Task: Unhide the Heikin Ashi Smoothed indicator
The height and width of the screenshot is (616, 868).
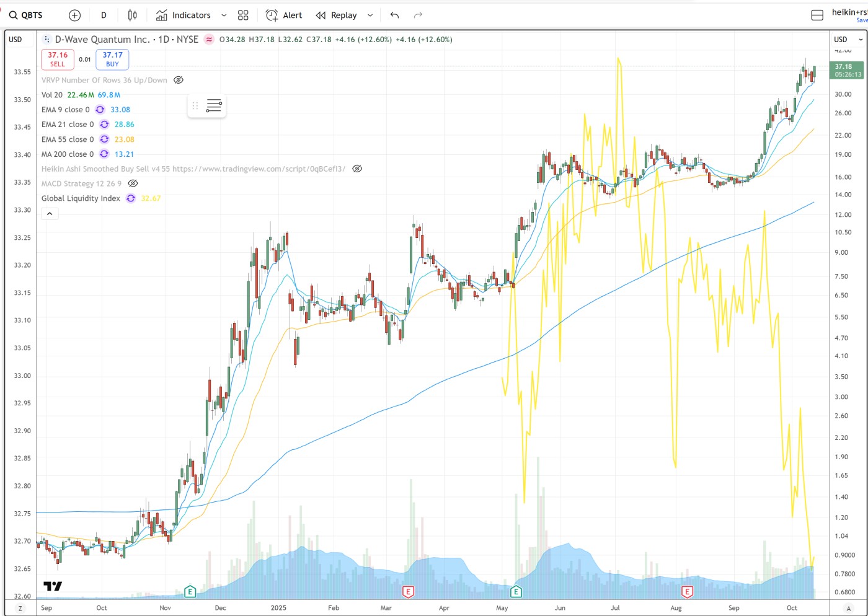Action: 357,169
